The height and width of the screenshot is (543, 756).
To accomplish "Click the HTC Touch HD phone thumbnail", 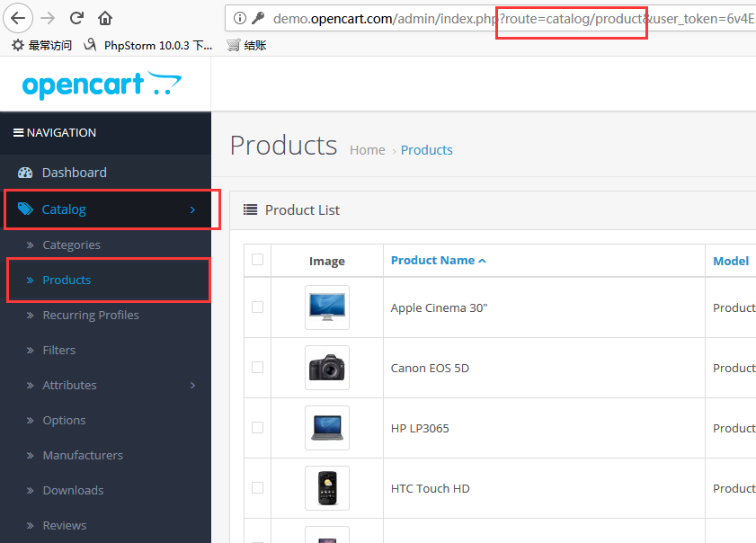I will (327, 488).
